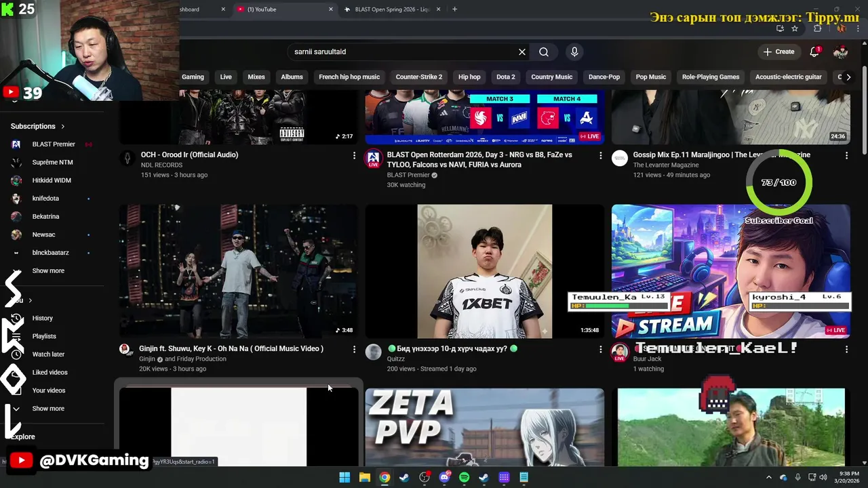Open BLAST Premier subscription in sidebar
Image resolution: width=868 pixels, height=488 pixels.
(54, 144)
